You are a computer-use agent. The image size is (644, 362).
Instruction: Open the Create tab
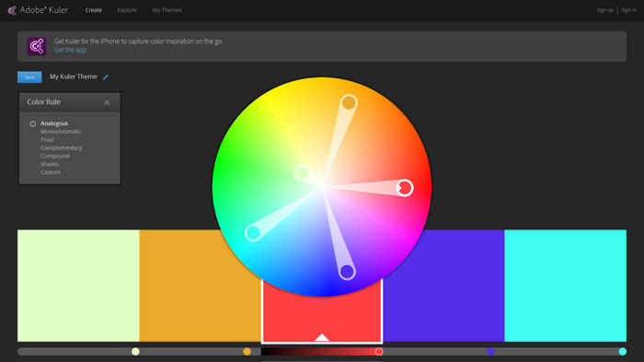[x=94, y=10]
